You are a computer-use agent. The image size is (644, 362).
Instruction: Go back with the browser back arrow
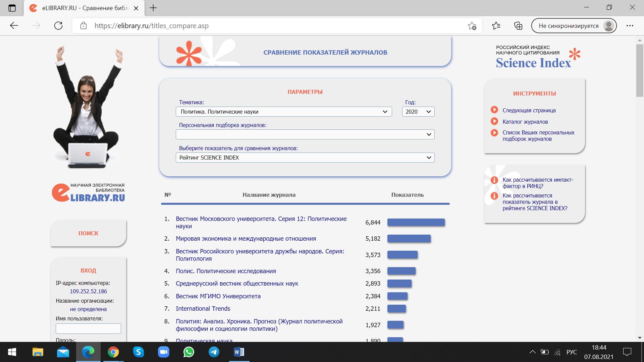coord(14,26)
